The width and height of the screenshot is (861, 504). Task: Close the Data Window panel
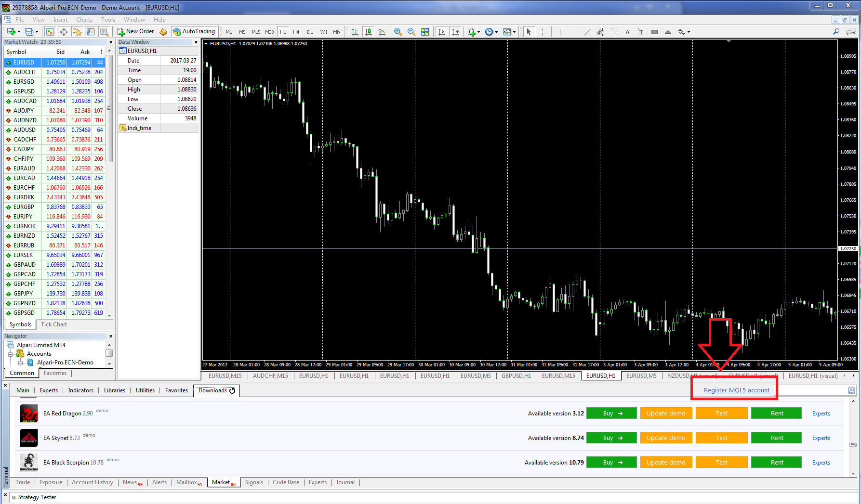point(196,42)
